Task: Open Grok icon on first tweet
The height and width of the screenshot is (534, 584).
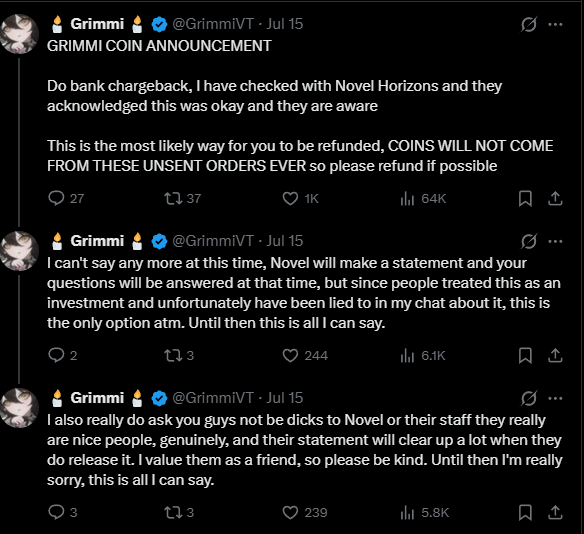Action: coord(529,25)
